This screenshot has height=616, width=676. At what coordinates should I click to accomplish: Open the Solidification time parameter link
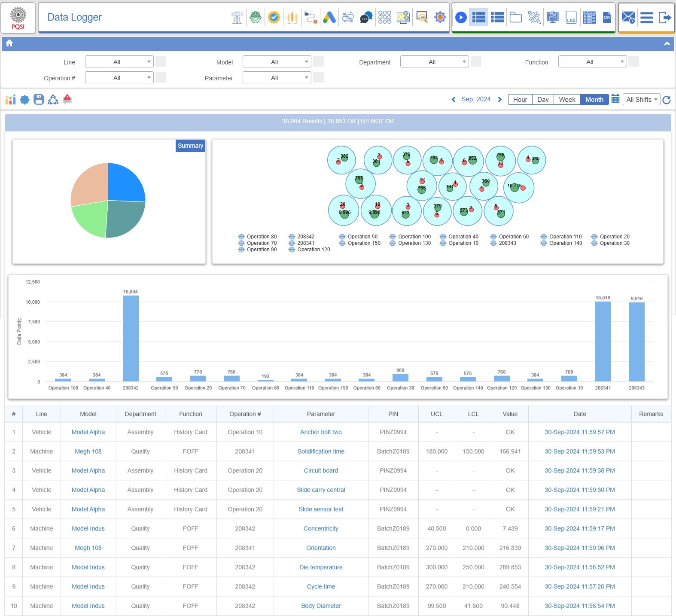321,451
